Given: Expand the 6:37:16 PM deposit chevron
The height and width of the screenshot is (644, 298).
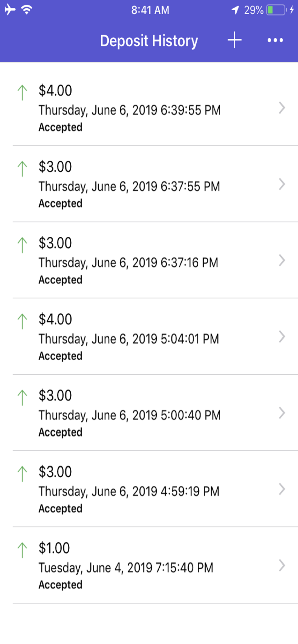Looking at the screenshot, I should [x=282, y=260].
